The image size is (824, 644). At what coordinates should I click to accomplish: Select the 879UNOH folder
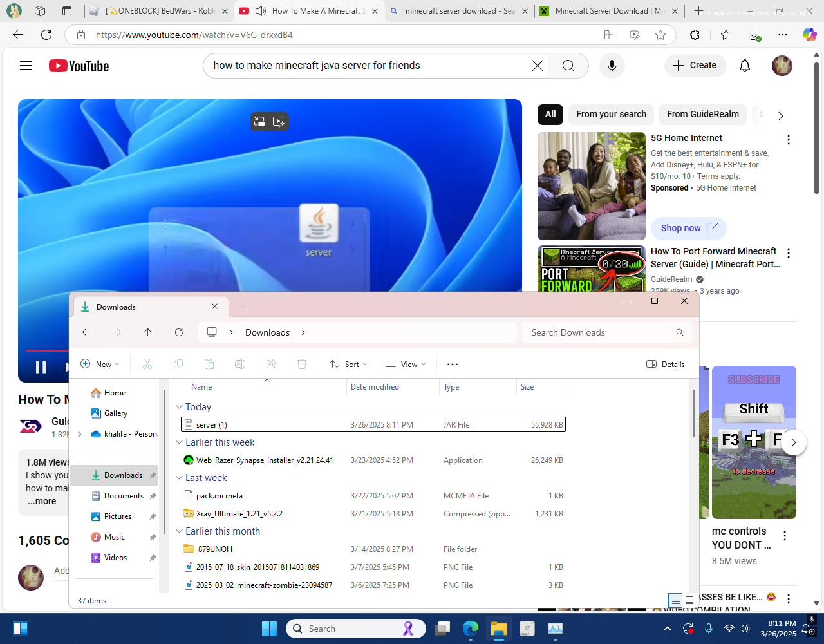click(373, 549)
